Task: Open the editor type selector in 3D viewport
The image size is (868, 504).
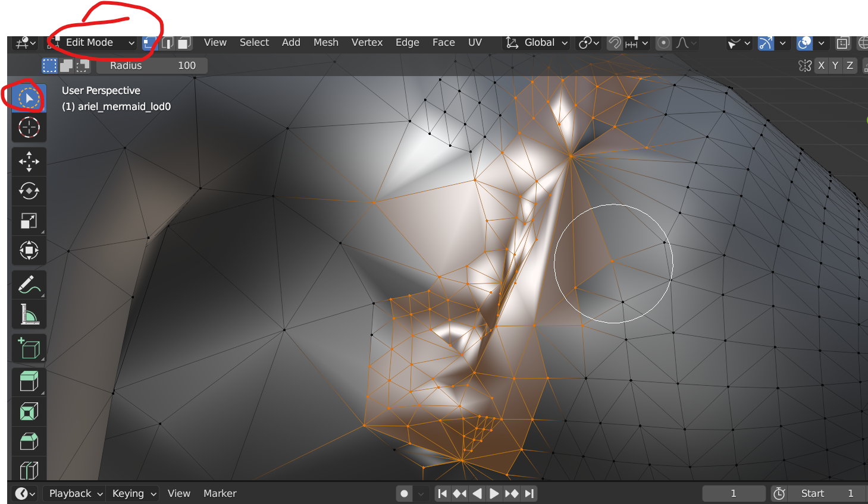Action: click(25, 43)
